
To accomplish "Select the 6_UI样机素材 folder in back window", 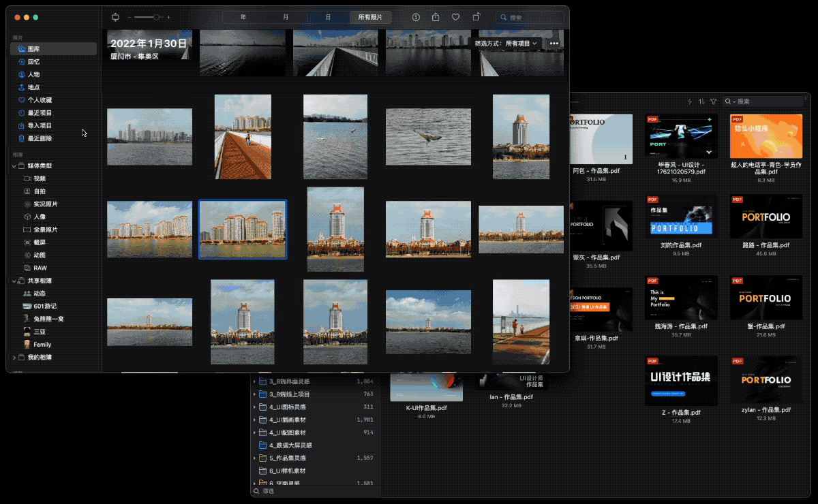I will [314, 471].
